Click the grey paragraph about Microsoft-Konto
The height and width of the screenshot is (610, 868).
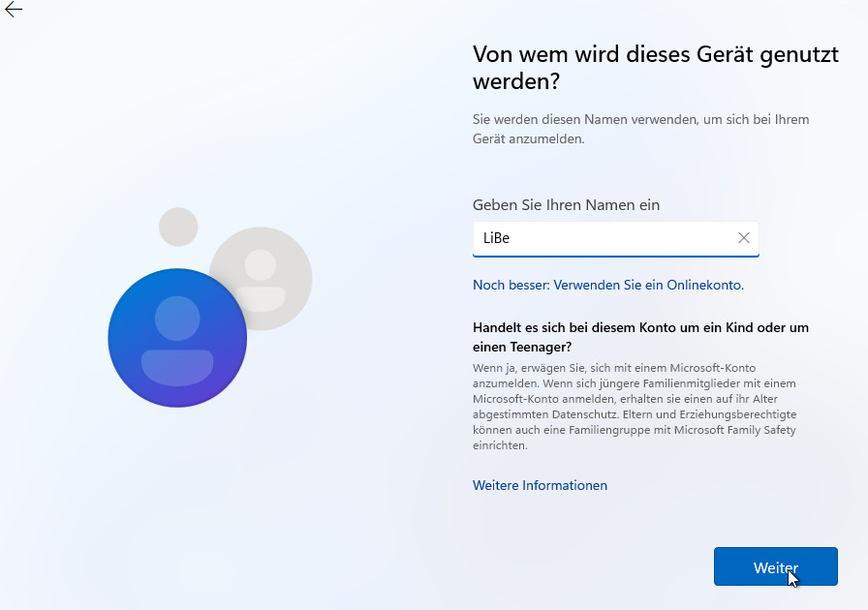click(x=634, y=407)
